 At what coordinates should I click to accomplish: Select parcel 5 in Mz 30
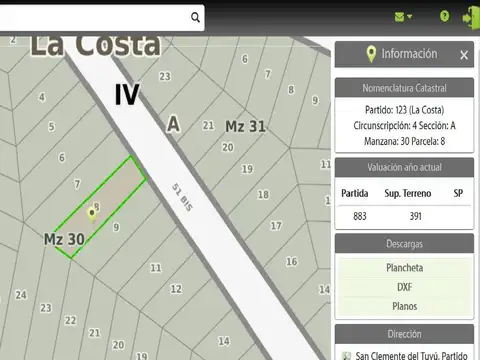pos(51,127)
